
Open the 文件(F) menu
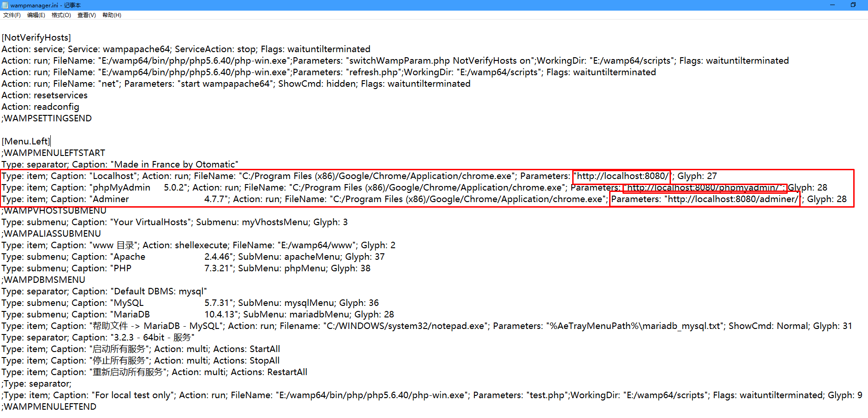(12, 15)
